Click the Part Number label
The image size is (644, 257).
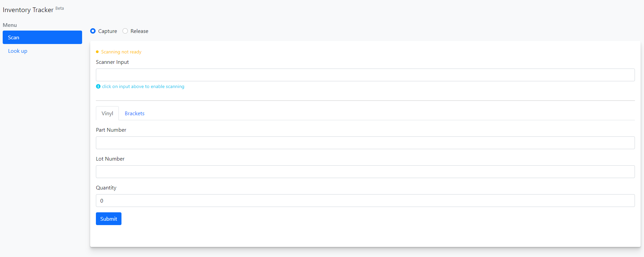pyautogui.click(x=111, y=130)
